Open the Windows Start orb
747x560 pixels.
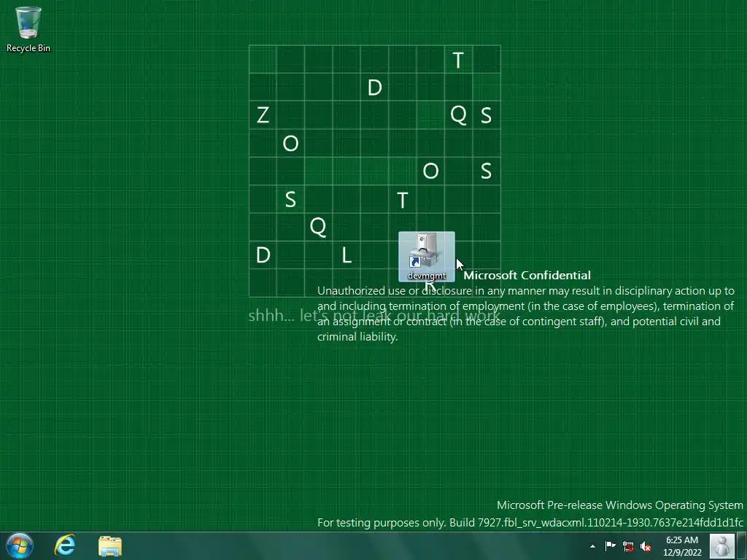pyautogui.click(x=20, y=545)
